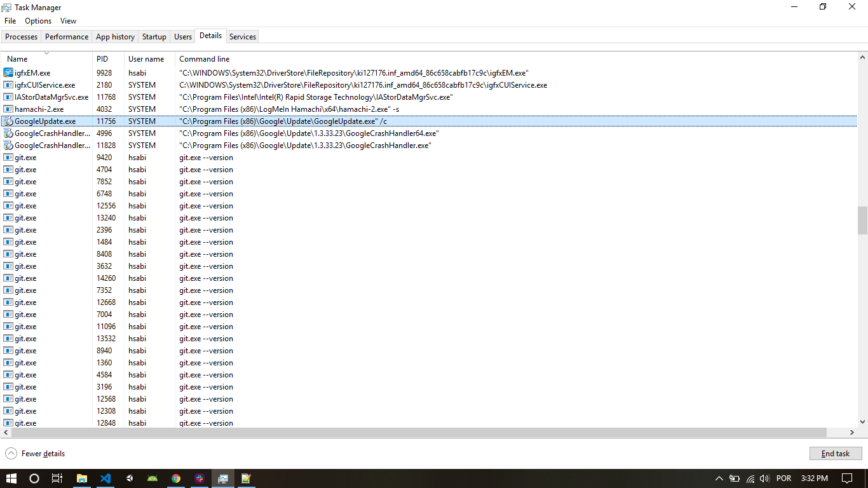Click the Task Manager title bar icon
Image resolution: width=868 pixels, height=488 pixels.
6,7
